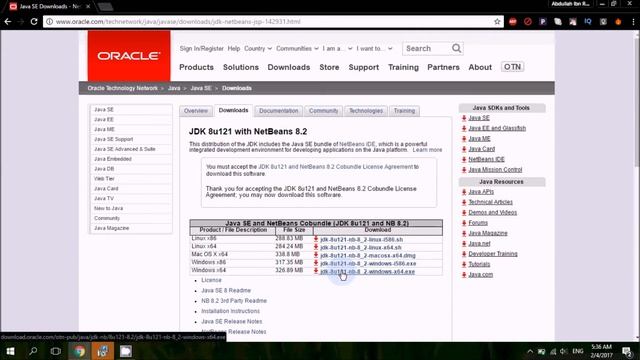Screen dimensions: 640x360
Task: Open Chrome menu three dots
Action: pos(633,22)
